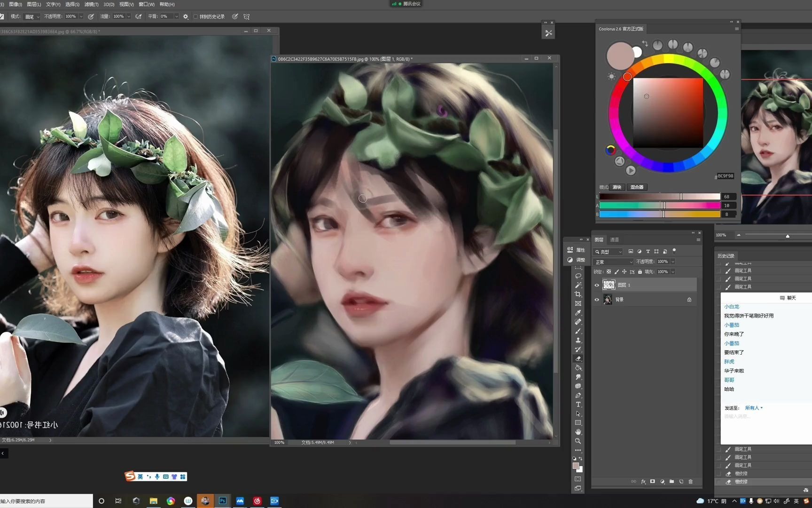Open the 流量 dropdown arrow
Image resolution: width=812 pixels, height=508 pixels.
click(x=129, y=16)
